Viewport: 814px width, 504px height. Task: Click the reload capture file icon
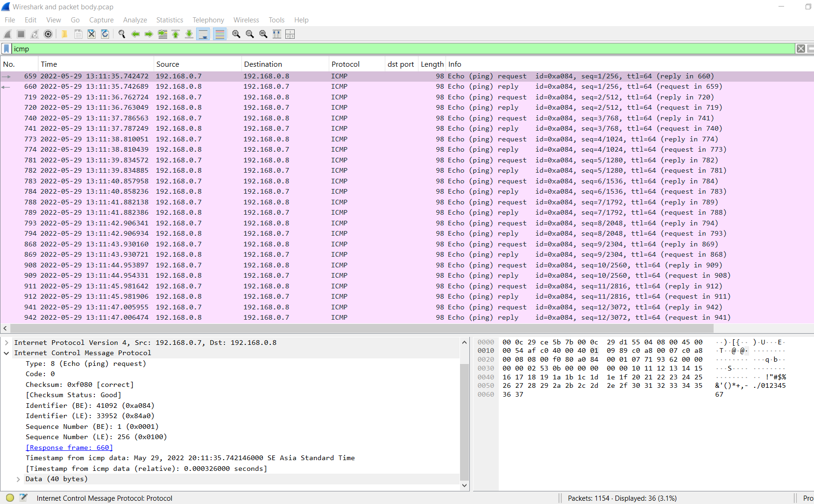pyautogui.click(x=105, y=34)
